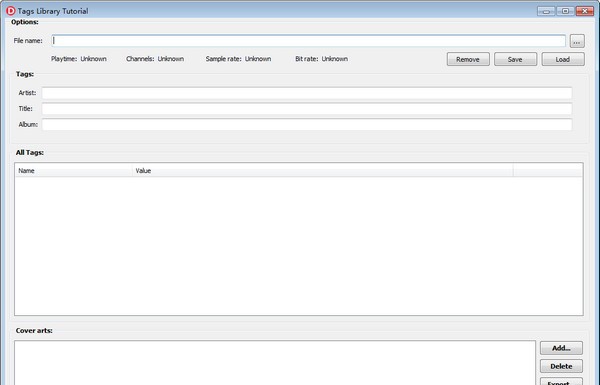The width and height of the screenshot is (600, 385).
Task: Click the Save button
Action: (x=515, y=59)
